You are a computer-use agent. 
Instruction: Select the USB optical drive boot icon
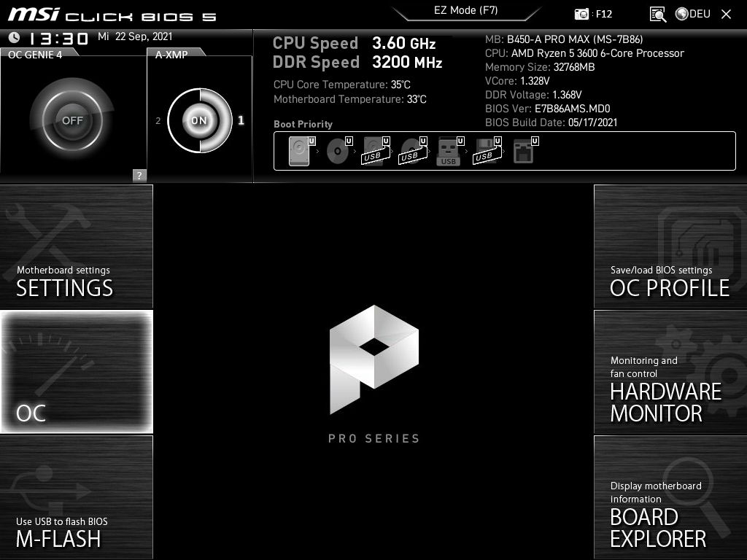pyautogui.click(x=414, y=151)
